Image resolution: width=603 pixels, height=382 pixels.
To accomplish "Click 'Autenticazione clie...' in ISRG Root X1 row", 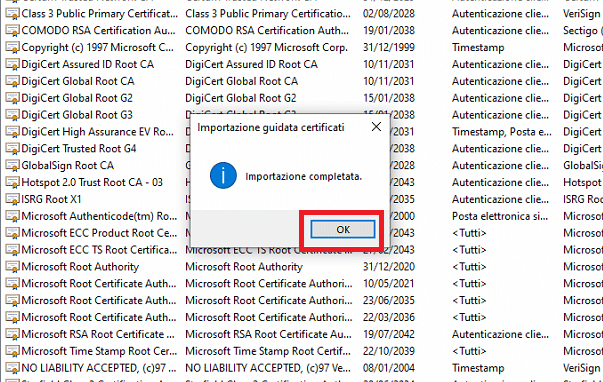I will [500, 199].
